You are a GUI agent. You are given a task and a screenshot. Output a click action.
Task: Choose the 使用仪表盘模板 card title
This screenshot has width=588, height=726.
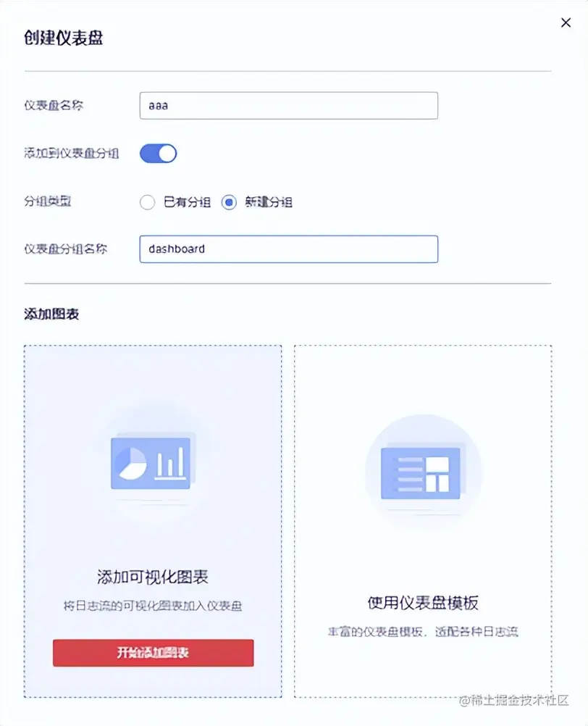423,603
